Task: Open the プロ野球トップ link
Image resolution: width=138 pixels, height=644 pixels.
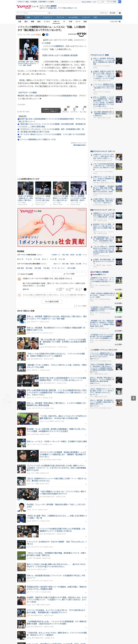Action: [x=56, y=255]
